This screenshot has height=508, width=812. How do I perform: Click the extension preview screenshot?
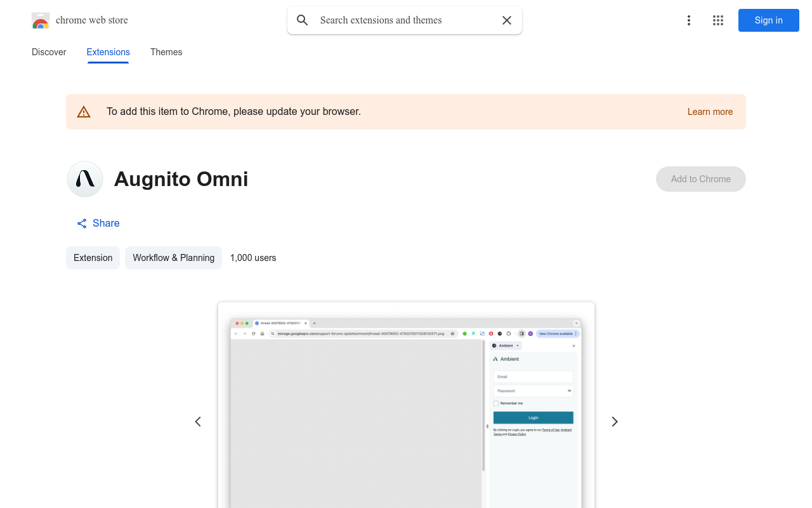[x=406, y=405]
